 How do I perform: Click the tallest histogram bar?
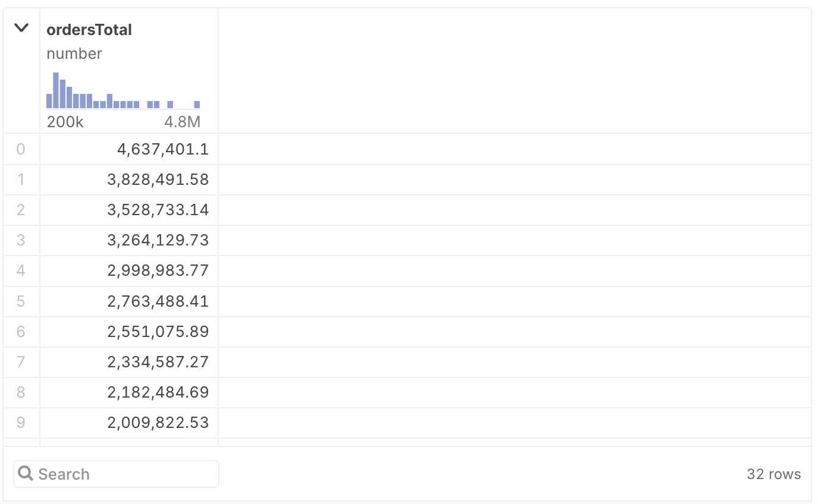pyautogui.click(x=56, y=89)
